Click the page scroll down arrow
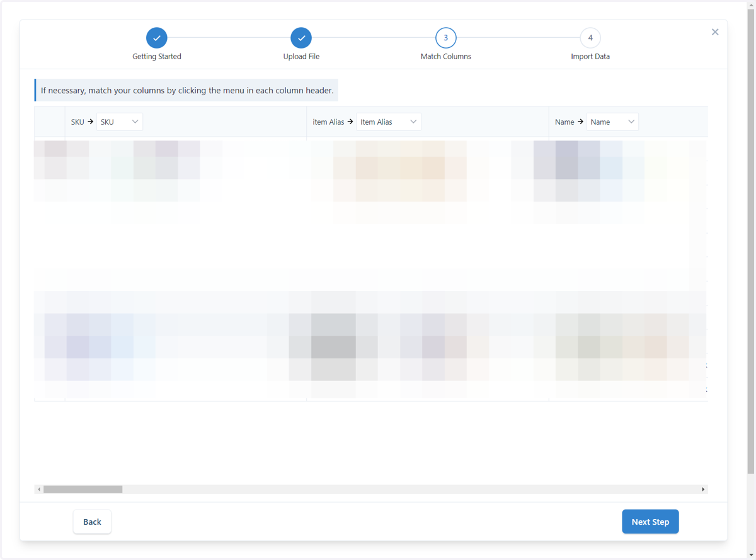The width and height of the screenshot is (756, 560). [751, 555]
